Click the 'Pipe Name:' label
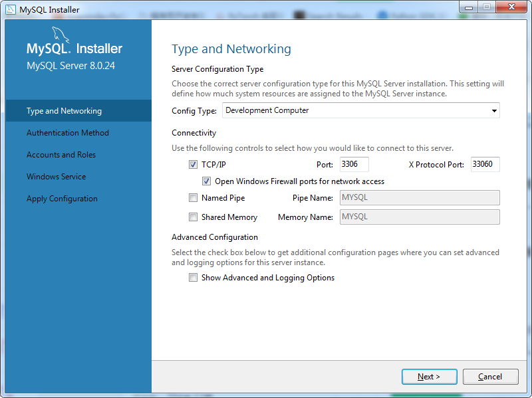Screen dimensions: 532x398 tap(313, 198)
